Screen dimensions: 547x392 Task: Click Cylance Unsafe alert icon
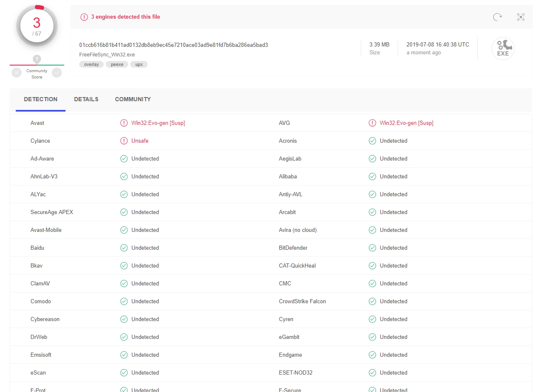tap(124, 141)
